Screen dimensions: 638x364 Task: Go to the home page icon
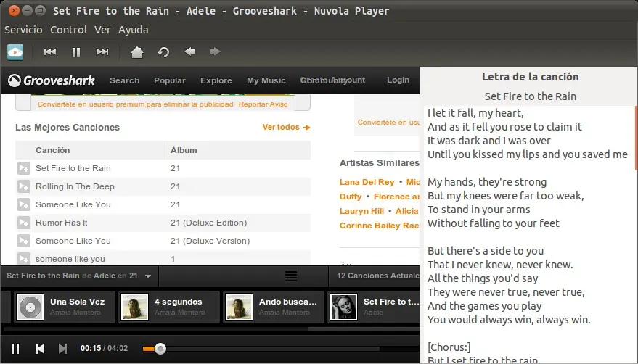(x=137, y=52)
